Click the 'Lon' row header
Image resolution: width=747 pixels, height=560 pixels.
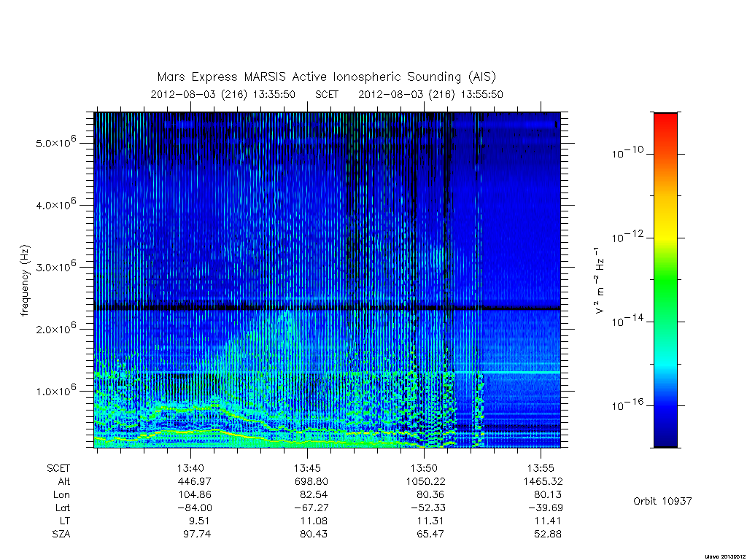(x=62, y=495)
